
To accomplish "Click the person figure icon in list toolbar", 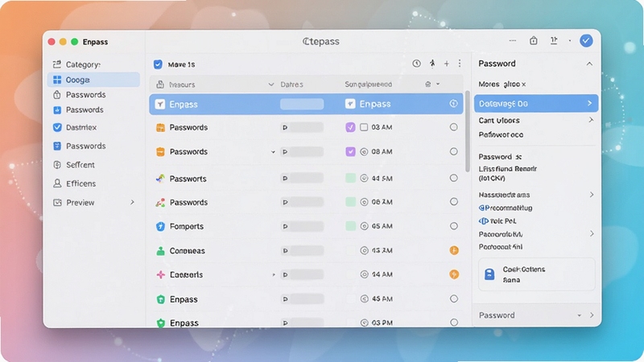I will (432, 64).
